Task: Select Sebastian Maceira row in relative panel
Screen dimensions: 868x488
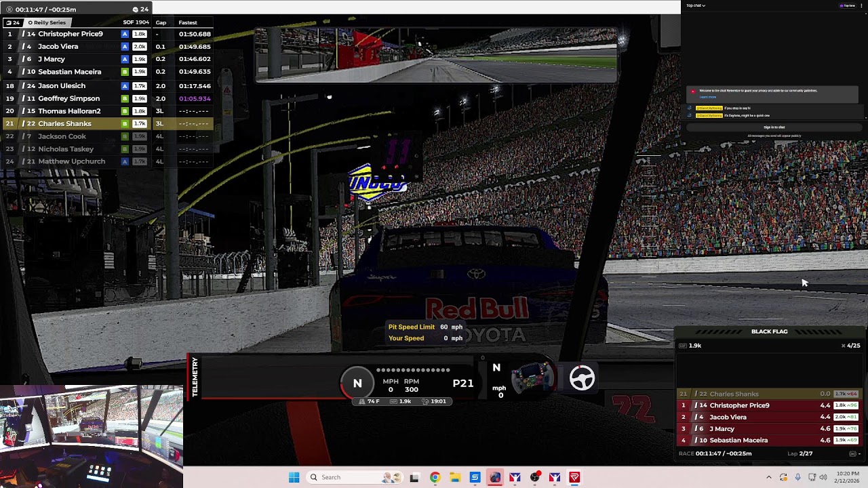Action: coord(769,440)
